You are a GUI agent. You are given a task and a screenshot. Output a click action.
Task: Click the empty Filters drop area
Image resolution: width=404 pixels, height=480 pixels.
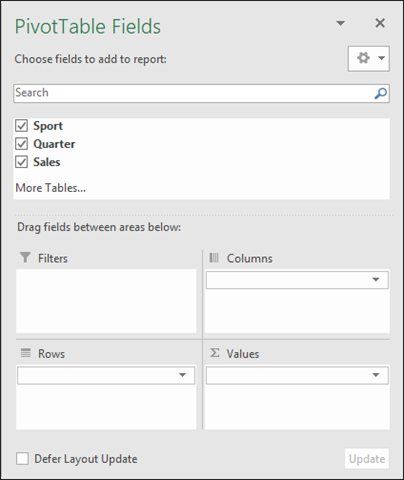click(x=106, y=301)
